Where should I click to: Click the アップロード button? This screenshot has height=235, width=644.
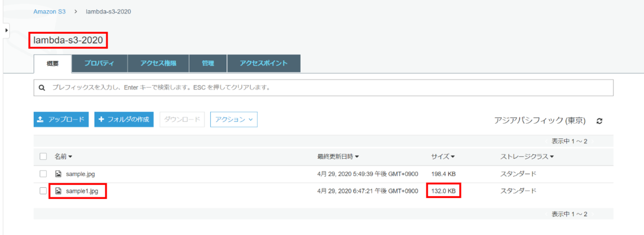(61, 119)
